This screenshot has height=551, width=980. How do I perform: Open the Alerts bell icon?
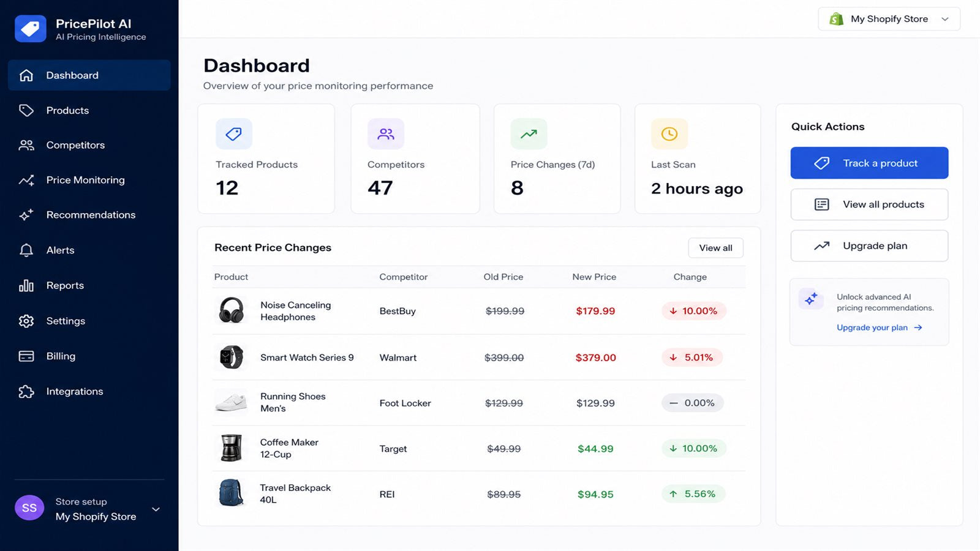[26, 250]
